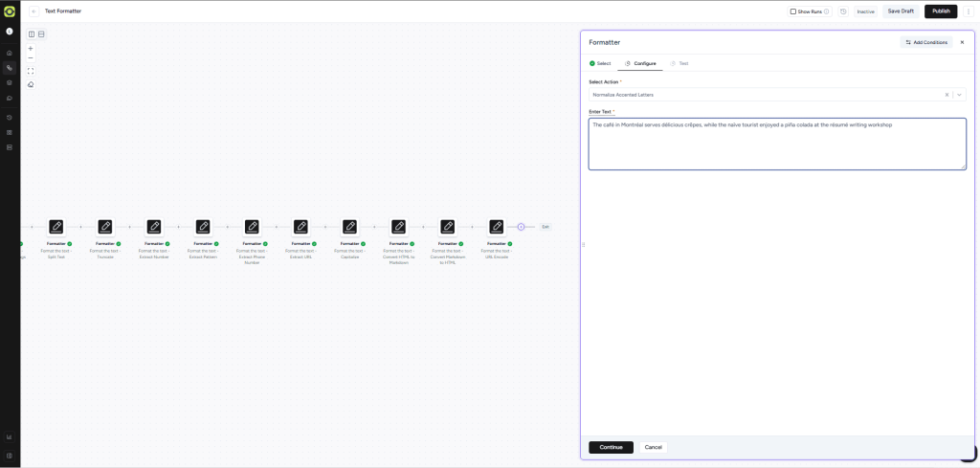This screenshot has width=980, height=468.
Task: Click the plus button before Exit node
Action: [521, 227]
